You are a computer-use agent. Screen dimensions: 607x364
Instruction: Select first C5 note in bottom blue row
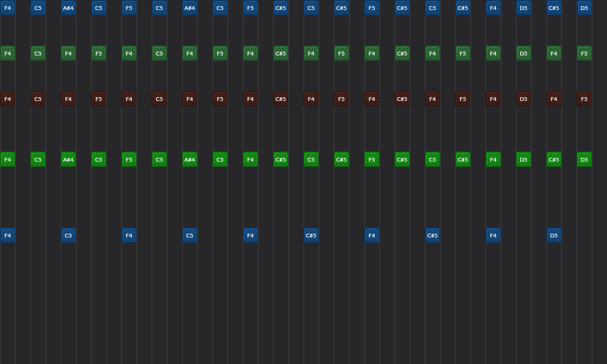coord(68,236)
